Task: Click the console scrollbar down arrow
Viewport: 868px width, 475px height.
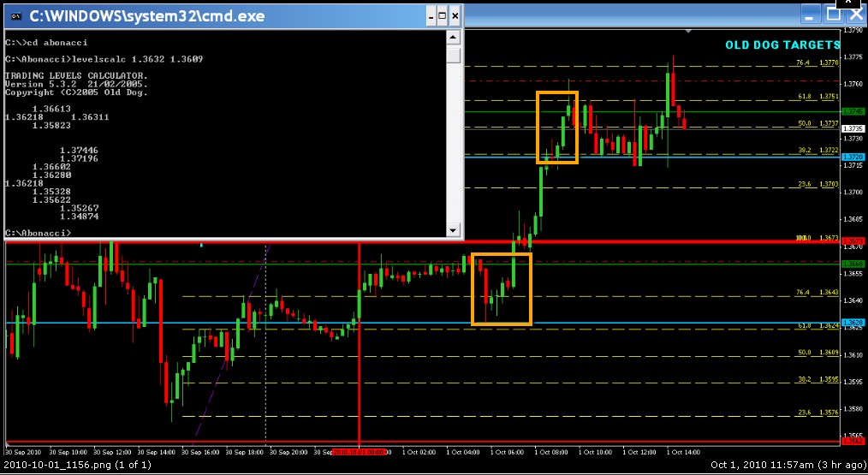Action: [454, 229]
